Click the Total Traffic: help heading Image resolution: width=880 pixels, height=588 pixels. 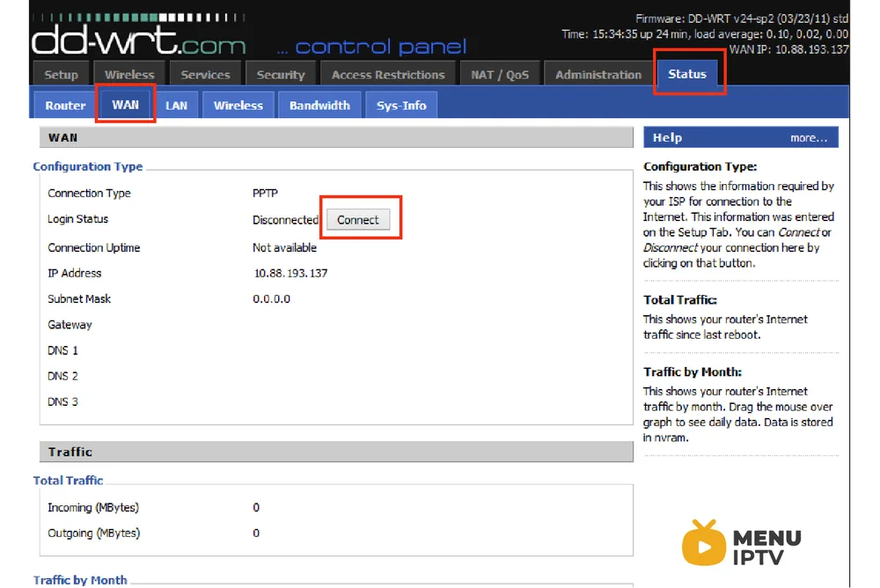[680, 300]
